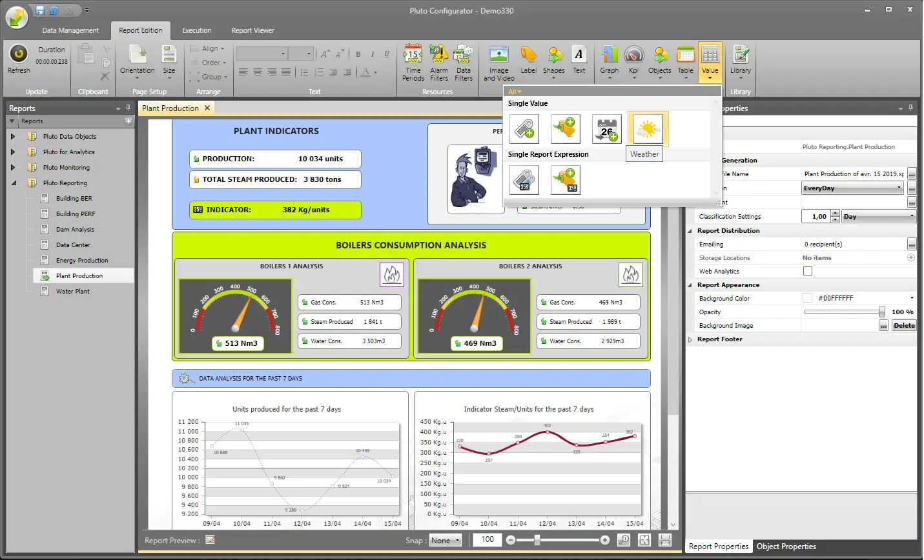
Task: Toggle underline text formatting
Action: [387, 54]
